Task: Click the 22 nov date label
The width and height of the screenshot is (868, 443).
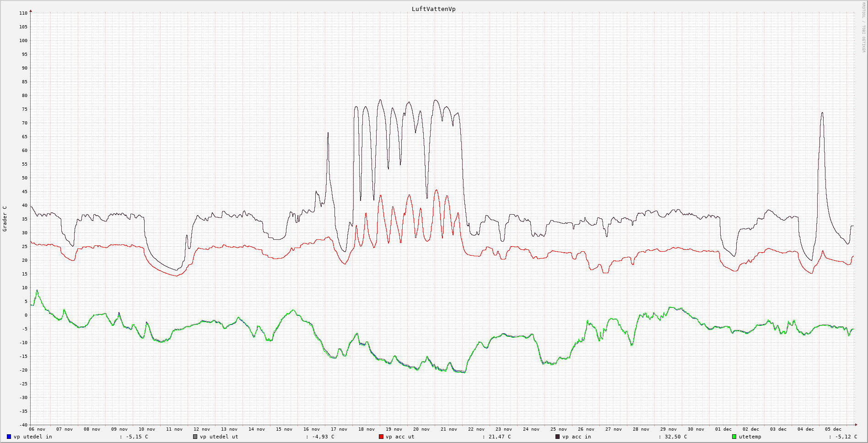Action: point(476,429)
